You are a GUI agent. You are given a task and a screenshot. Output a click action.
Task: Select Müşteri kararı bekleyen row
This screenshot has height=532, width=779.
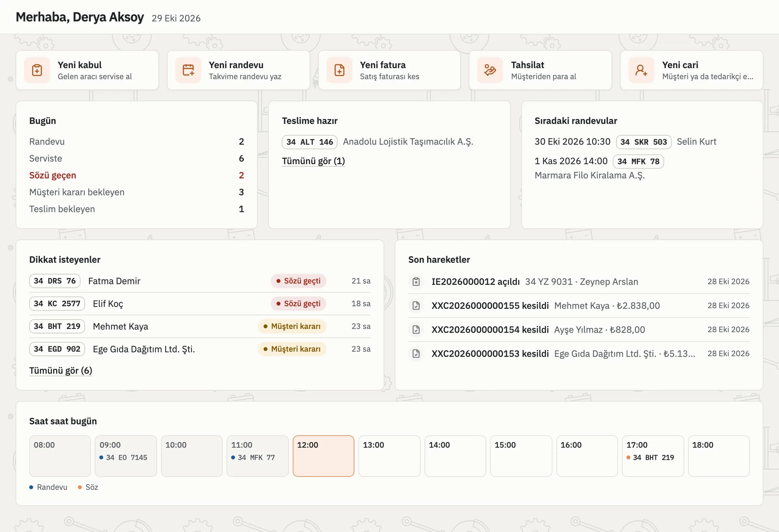pyautogui.click(x=136, y=192)
